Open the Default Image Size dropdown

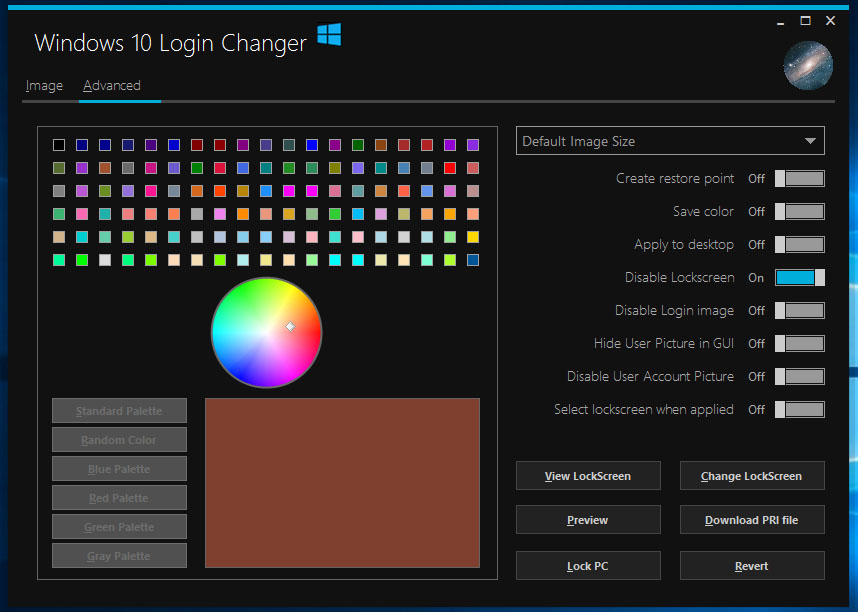pyautogui.click(x=670, y=141)
